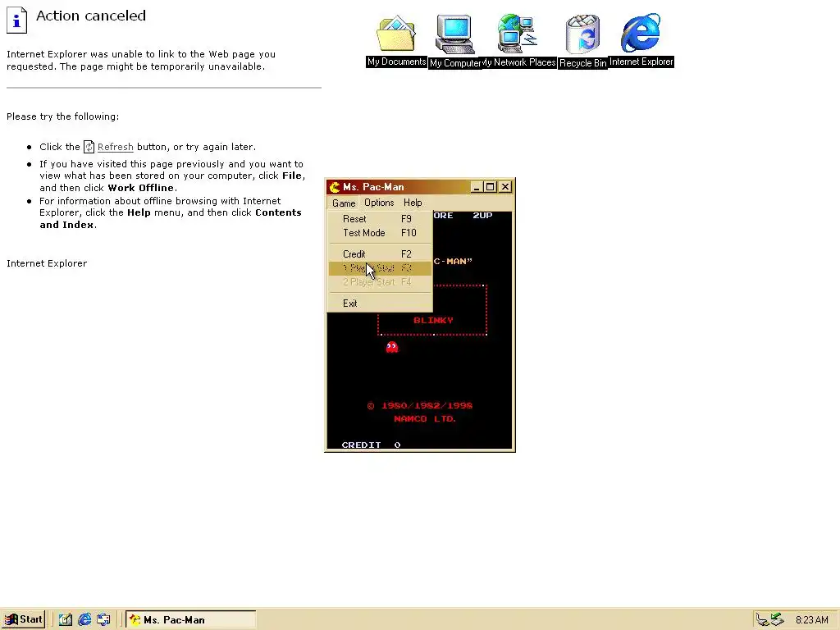Open the Options menu

click(x=379, y=203)
